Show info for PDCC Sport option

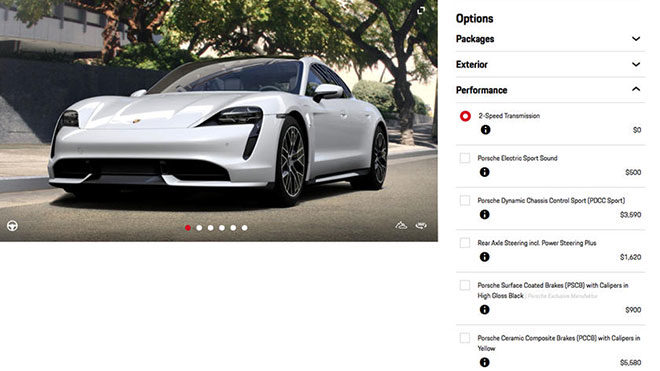pos(484,214)
